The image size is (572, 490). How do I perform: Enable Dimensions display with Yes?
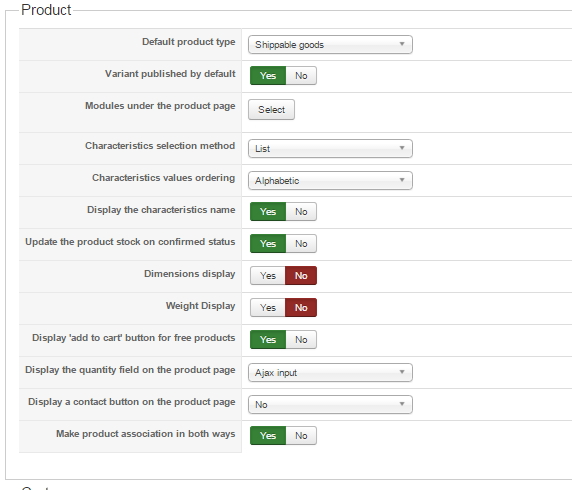[268, 275]
